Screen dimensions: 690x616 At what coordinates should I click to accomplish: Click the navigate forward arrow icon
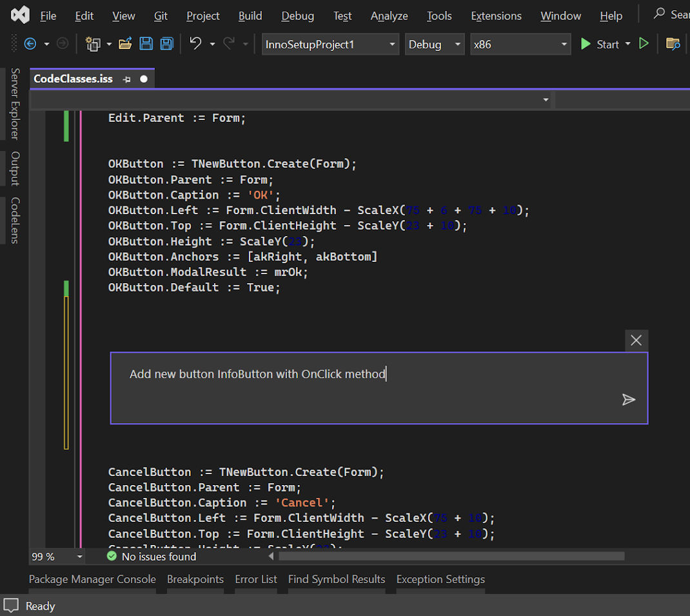[x=63, y=44]
